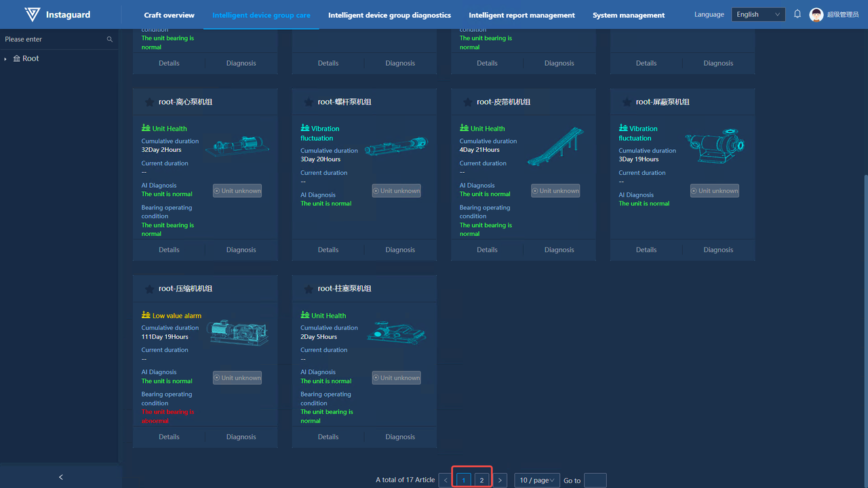Click the screw pump image on root-螺杆泵机组
The height and width of the screenshot is (488, 868).
[x=396, y=145]
